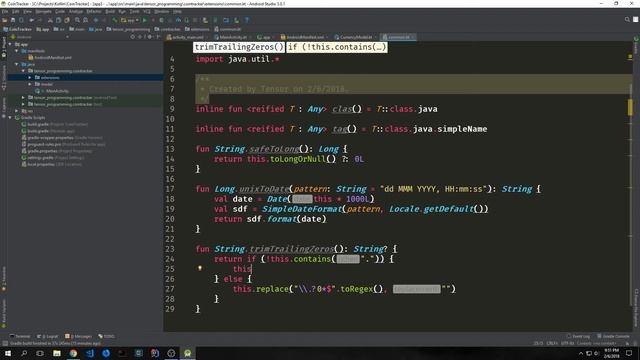Open Chrome from the taskbar
640x360 pixels.
point(73,353)
